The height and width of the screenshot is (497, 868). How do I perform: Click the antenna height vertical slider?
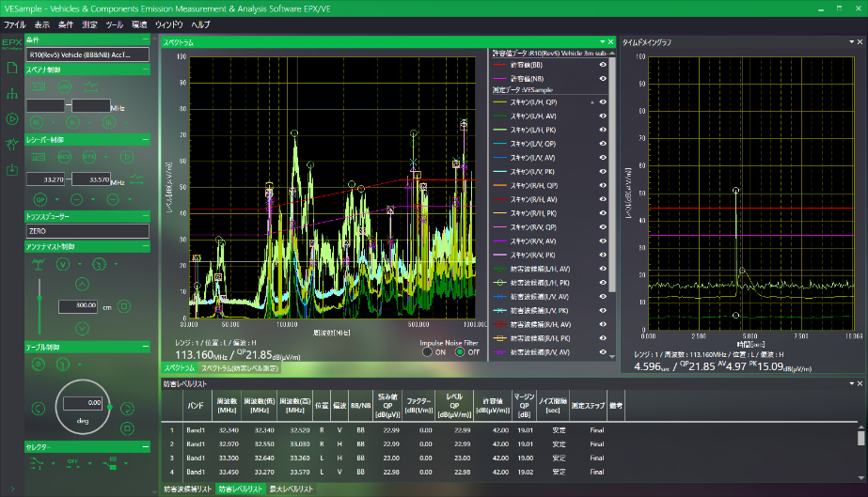(x=39, y=305)
